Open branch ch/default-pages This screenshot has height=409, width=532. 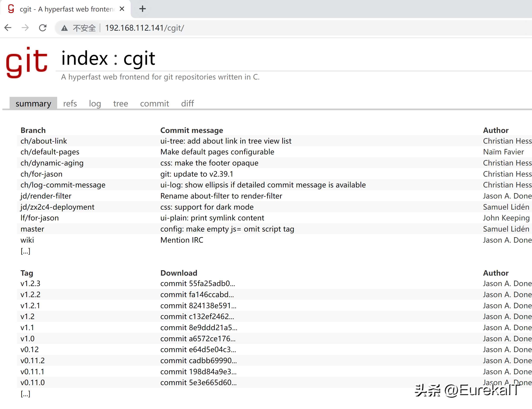(50, 152)
